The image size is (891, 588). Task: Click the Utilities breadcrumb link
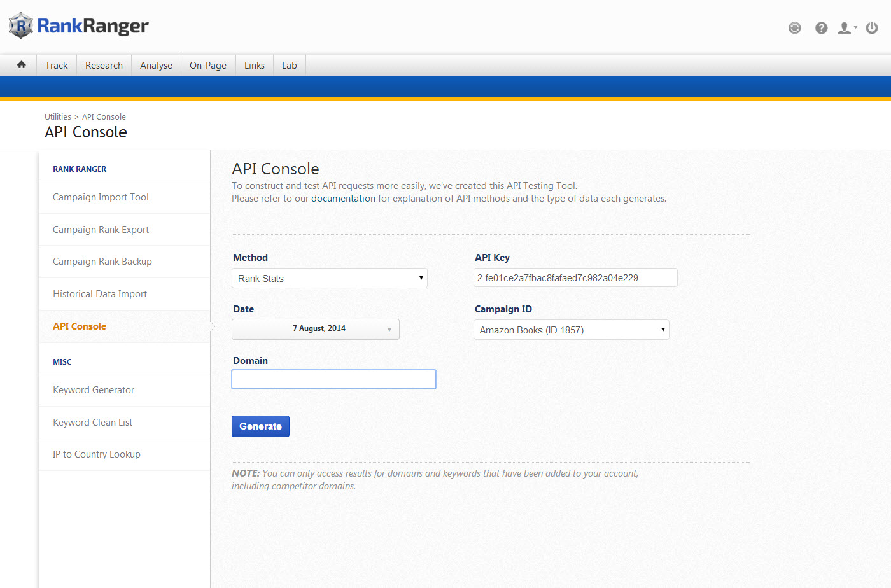[57, 117]
